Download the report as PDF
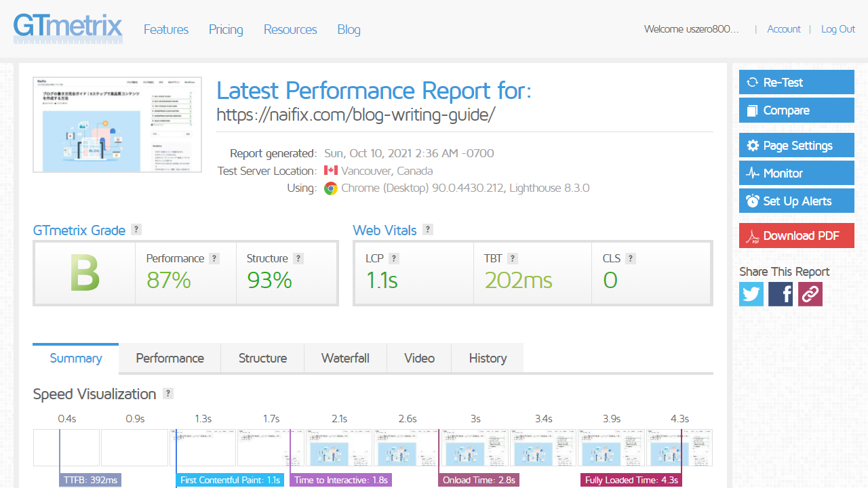868x488 pixels. (x=797, y=236)
